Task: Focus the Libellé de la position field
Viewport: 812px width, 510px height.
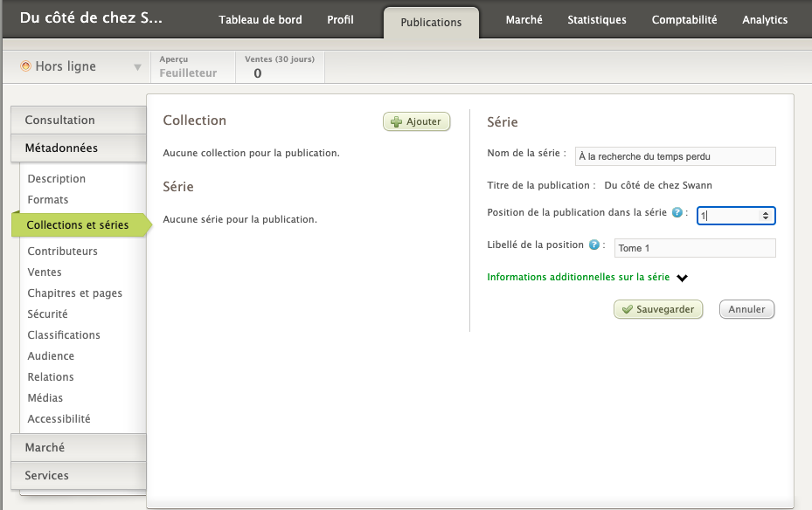Action: tap(695, 248)
